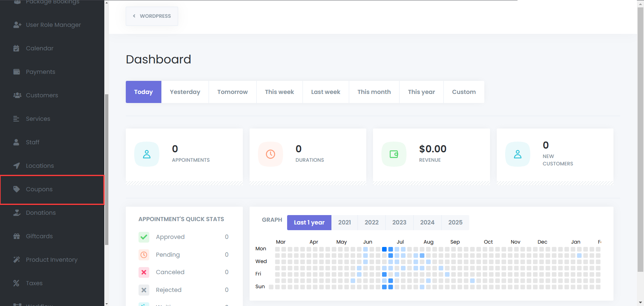The height and width of the screenshot is (306, 644).
Task: Click the Revenue wallet icon
Action: pos(394,154)
